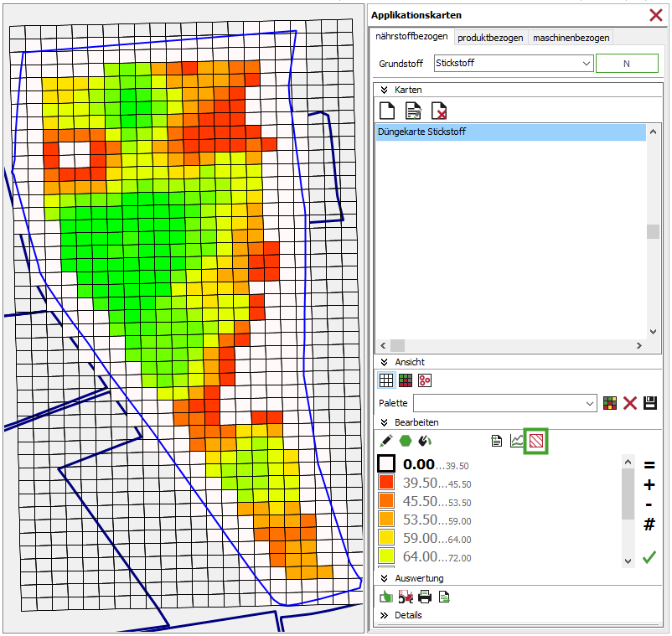Screen dimensions: 672x636
Task: Confirm changes with the green checkmark
Action: (x=649, y=557)
